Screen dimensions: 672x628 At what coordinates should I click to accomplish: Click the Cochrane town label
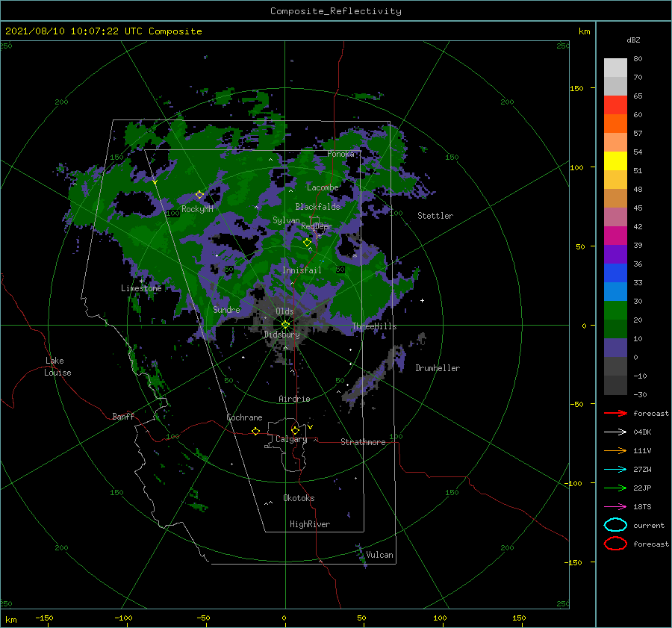pos(244,417)
